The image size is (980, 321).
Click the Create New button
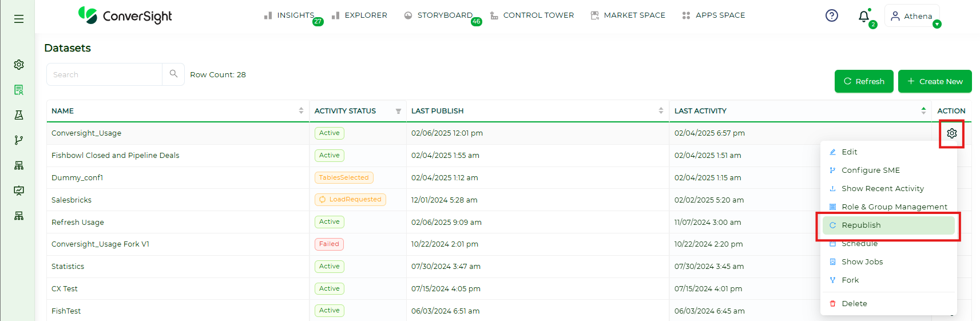tap(934, 81)
